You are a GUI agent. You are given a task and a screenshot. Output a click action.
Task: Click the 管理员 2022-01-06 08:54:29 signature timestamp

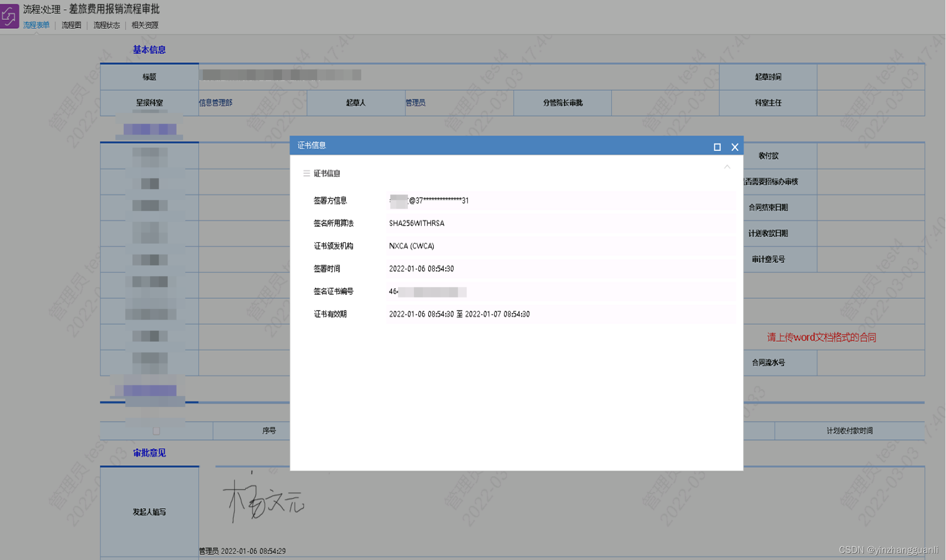coord(242,551)
